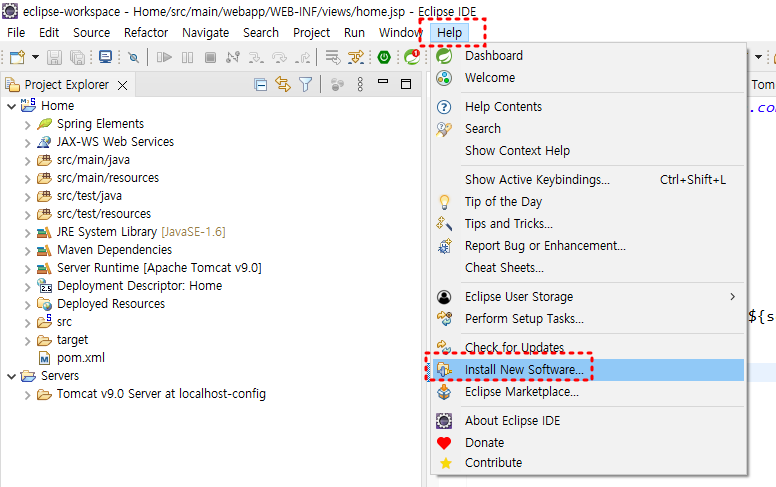Click the Step Over icon
The width and height of the screenshot is (776, 487).
279,57
